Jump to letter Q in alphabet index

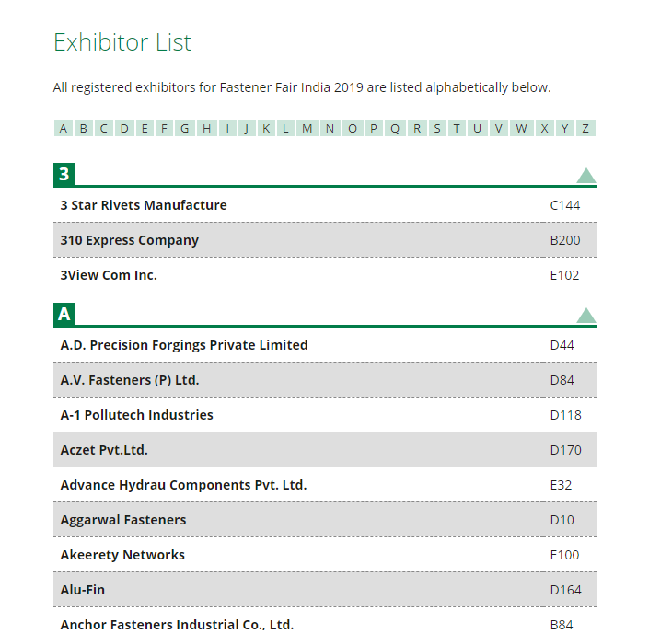coord(395,128)
